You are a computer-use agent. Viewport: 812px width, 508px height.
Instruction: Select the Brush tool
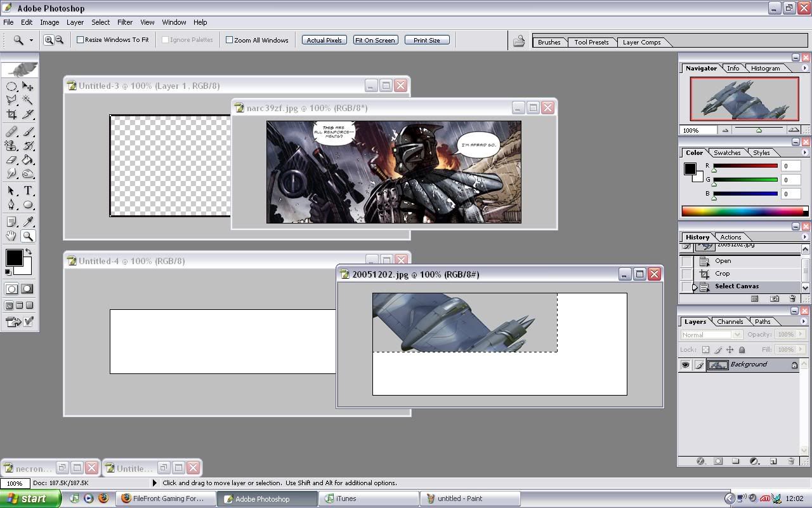coord(28,132)
